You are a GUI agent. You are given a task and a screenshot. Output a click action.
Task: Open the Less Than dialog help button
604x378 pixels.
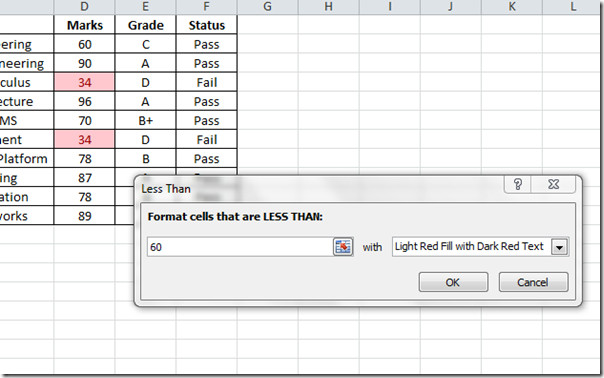point(518,185)
